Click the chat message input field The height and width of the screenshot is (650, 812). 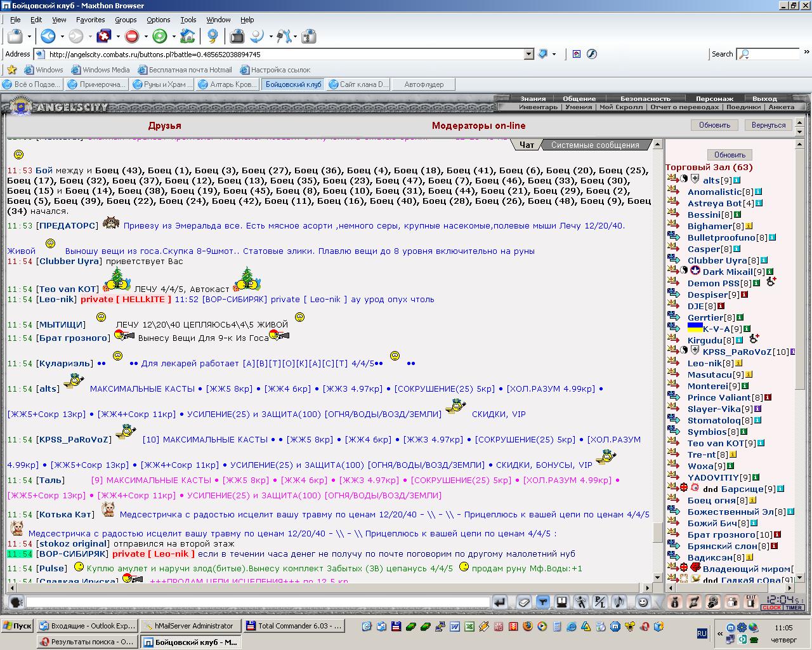(258, 602)
